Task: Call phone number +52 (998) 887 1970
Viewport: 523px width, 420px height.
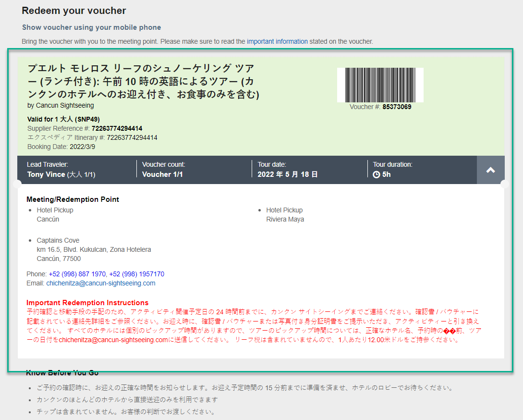Action: [77, 274]
